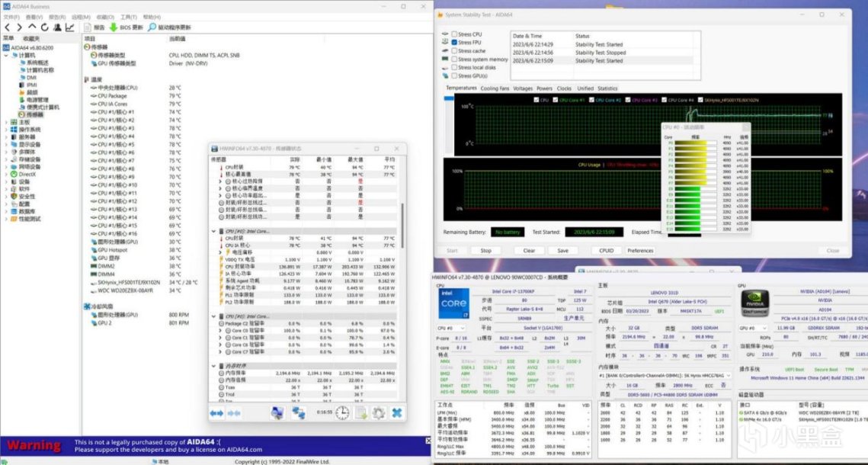This screenshot has width=868, height=465.
Task: Toggle the CPU Core #1 graph checkbox
Action: pos(556,100)
